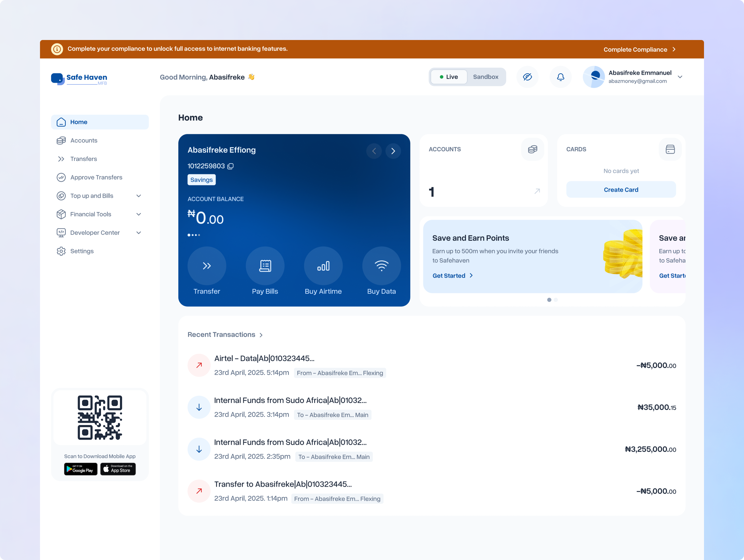Select Live environment mode
The height and width of the screenshot is (560, 744).
click(449, 77)
